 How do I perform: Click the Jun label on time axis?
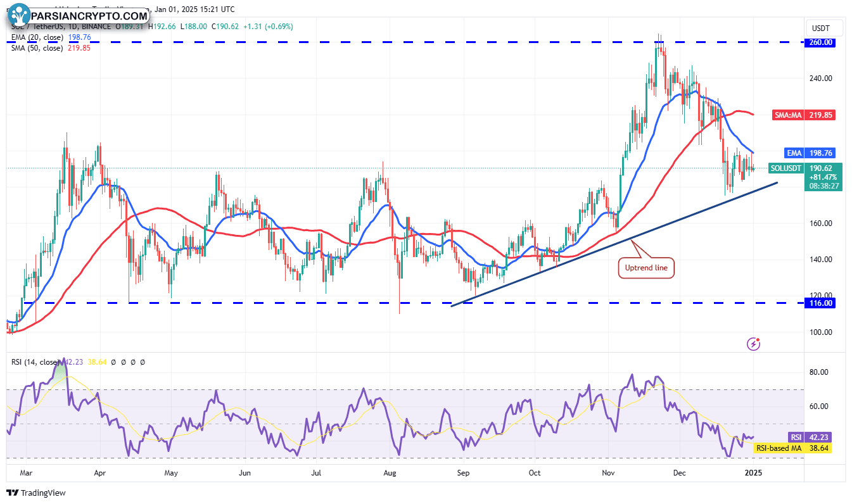click(245, 473)
